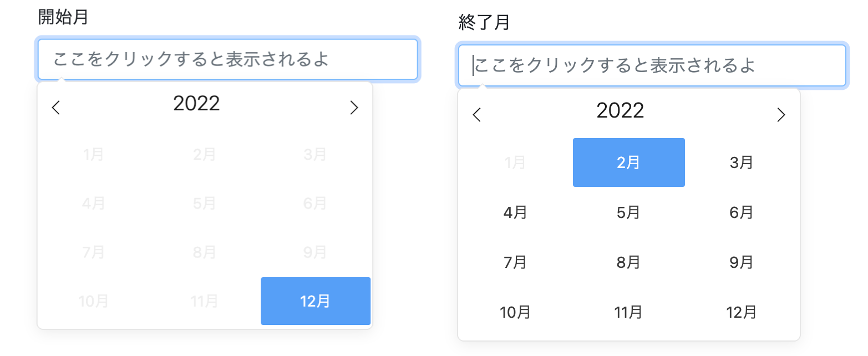The image size is (868, 356).
Task: Select highlighted 2月 in 終了月 picker
Action: [629, 162]
